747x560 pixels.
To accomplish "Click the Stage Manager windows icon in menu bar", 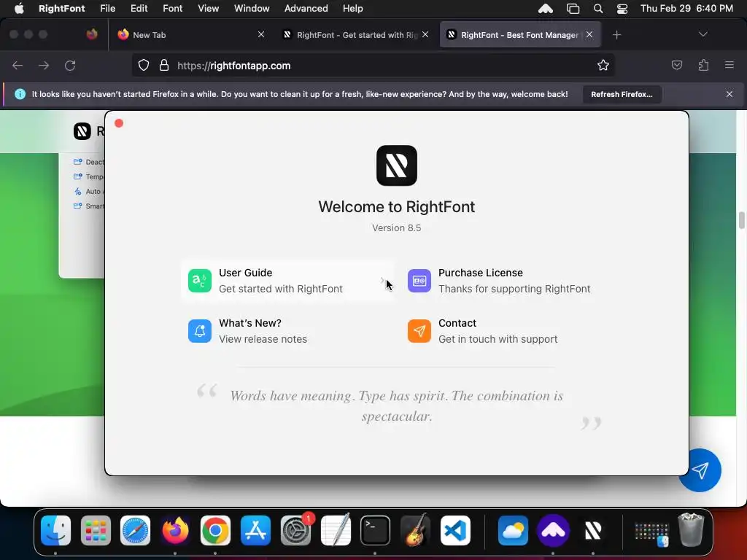I will click(573, 8).
